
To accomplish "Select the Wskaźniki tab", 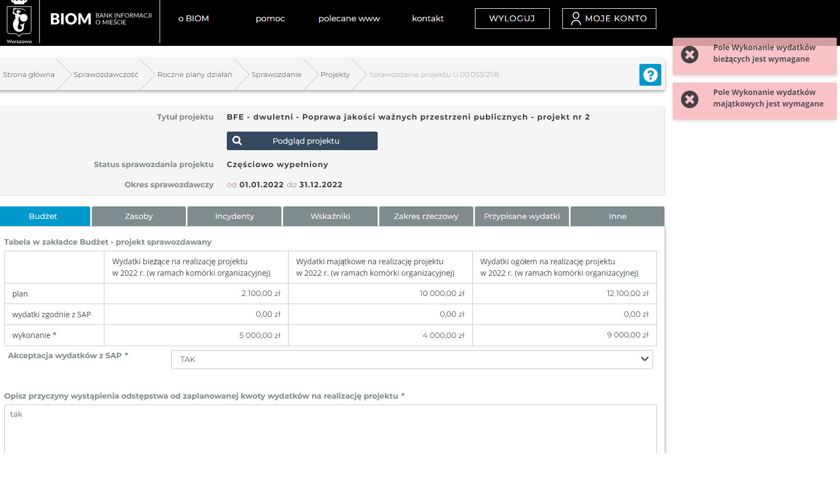I will point(330,216).
